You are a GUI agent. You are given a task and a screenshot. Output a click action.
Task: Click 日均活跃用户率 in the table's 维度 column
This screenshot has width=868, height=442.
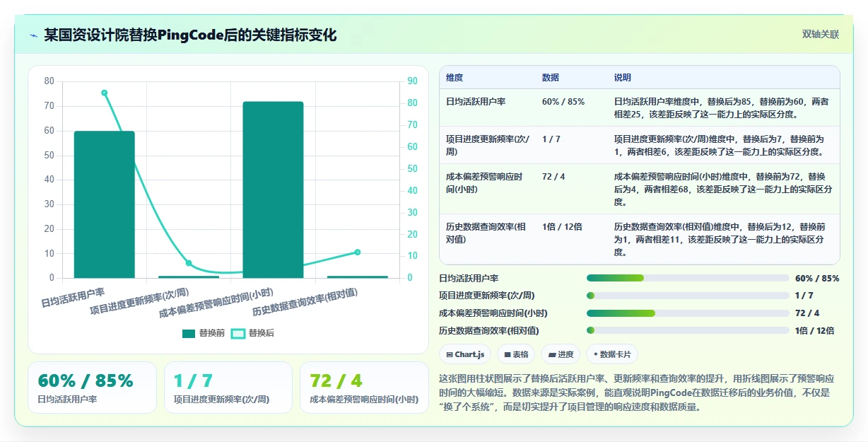click(x=476, y=102)
